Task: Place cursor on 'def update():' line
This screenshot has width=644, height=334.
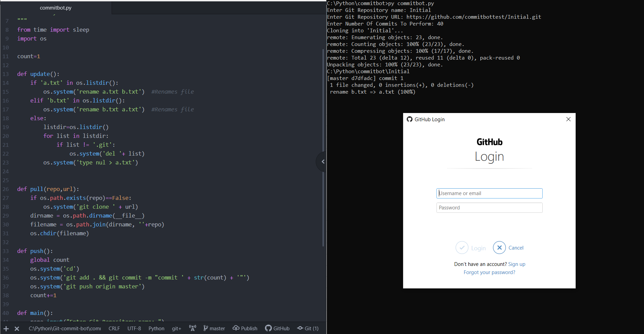Action: tap(38, 74)
